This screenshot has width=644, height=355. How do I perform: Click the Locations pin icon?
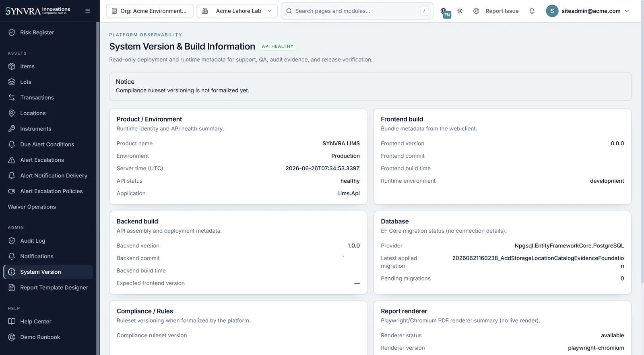point(12,114)
